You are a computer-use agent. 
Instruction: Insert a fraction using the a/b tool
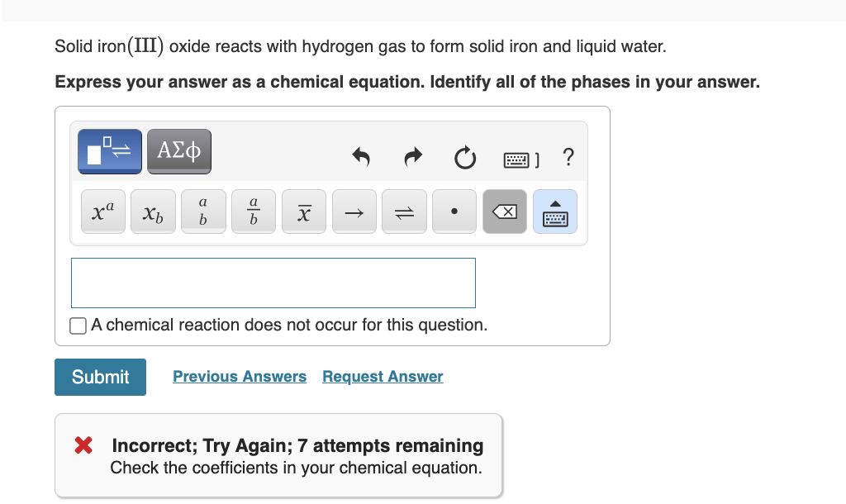click(254, 212)
